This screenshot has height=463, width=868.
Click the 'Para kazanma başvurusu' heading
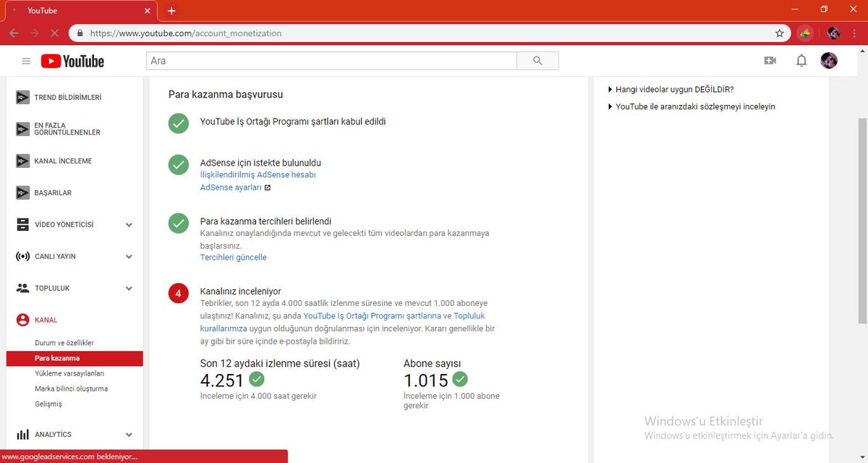point(226,94)
